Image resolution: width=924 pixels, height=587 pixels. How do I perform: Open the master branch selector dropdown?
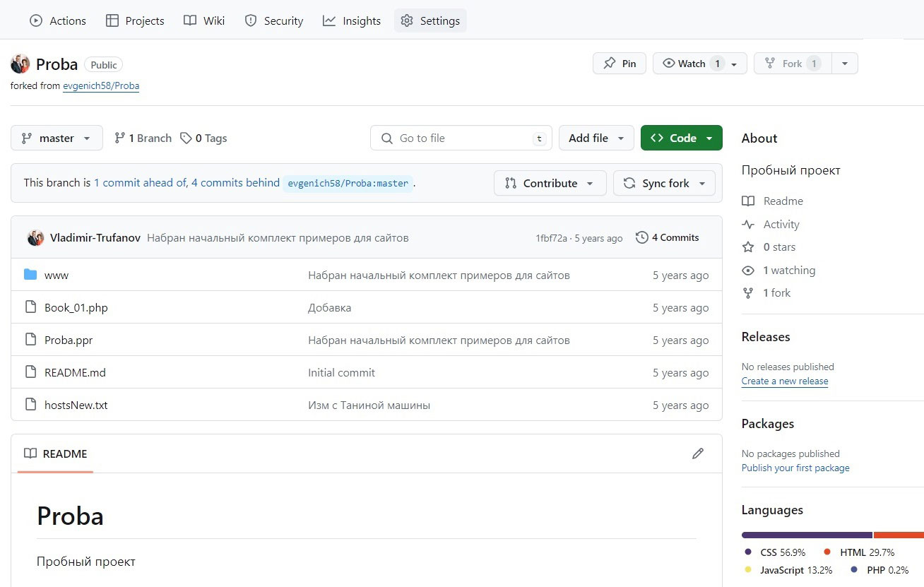(x=57, y=138)
